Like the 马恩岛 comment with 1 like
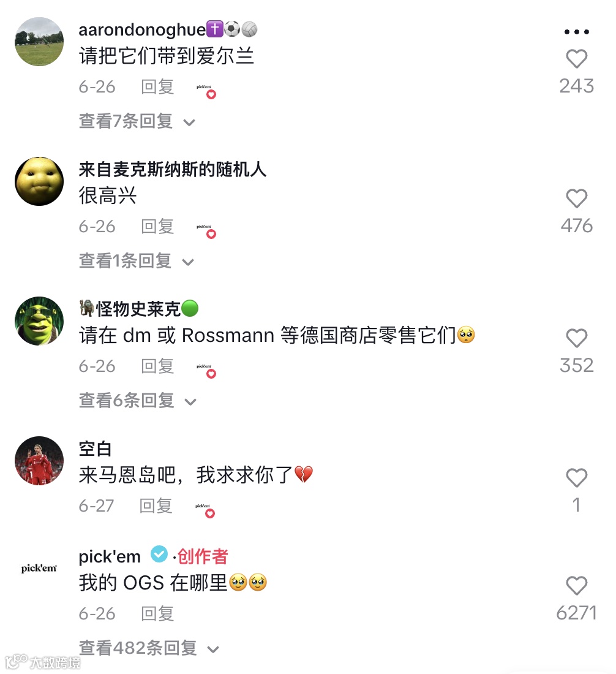Image resolution: width=616 pixels, height=674 pixels. coord(576,477)
